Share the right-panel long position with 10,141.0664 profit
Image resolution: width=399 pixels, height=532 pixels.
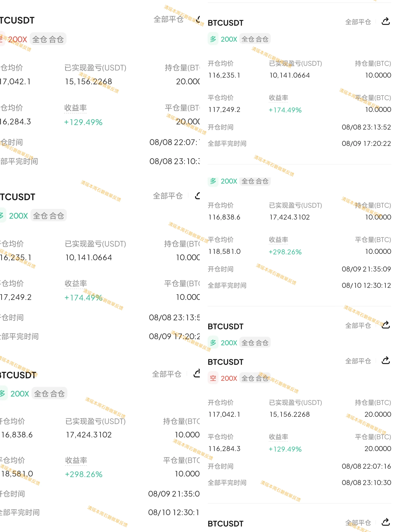pyautogui.click(x=385, y=21)
